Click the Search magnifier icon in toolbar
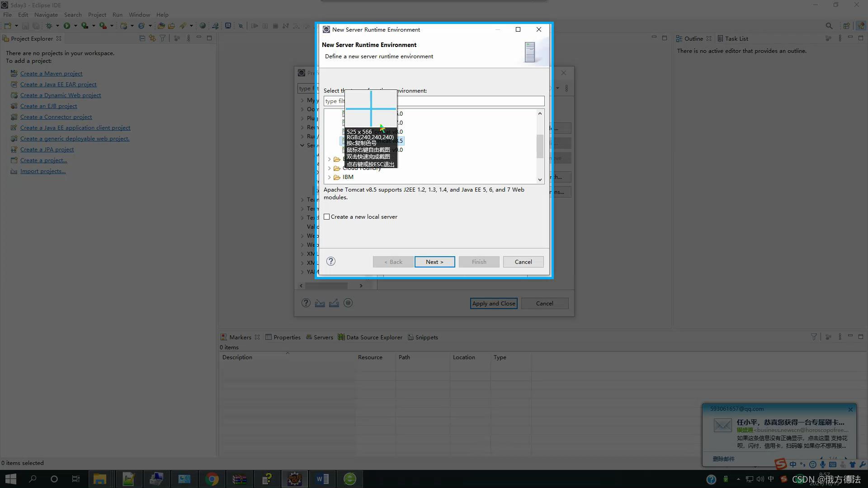The image size is (868, 488). [x=829, y=26]
